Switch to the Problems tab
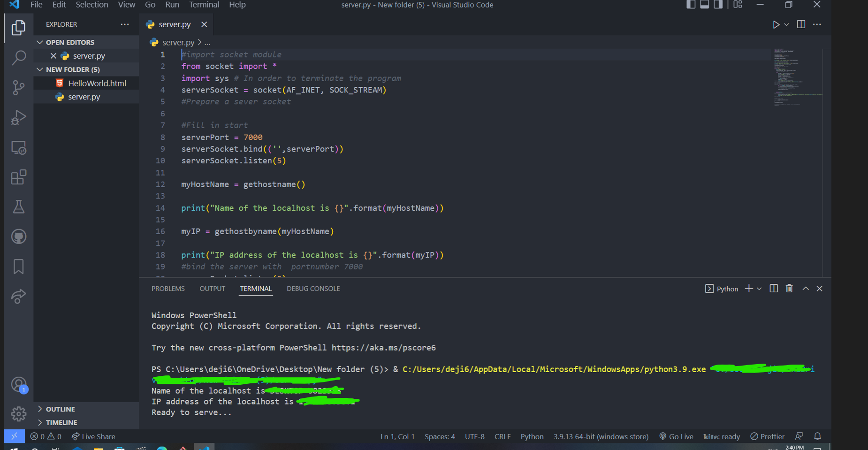868x450 pixels. pos(168,289)
